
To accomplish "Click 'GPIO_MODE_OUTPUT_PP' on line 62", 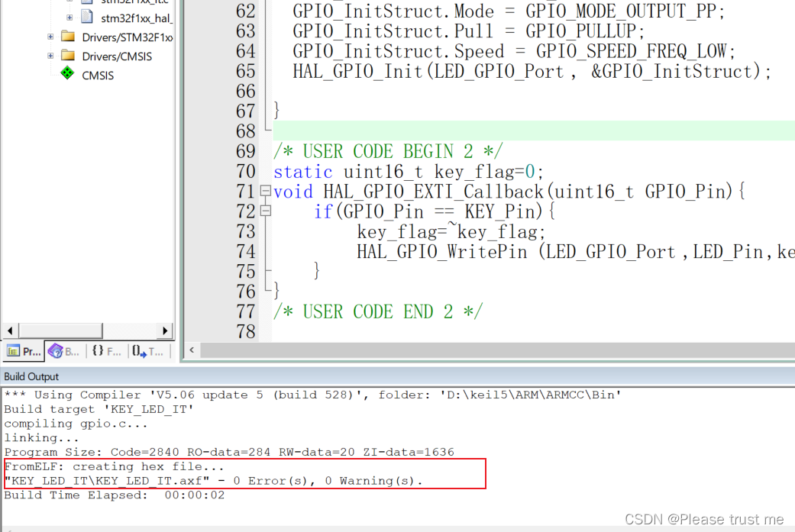I will pos(621,11).
